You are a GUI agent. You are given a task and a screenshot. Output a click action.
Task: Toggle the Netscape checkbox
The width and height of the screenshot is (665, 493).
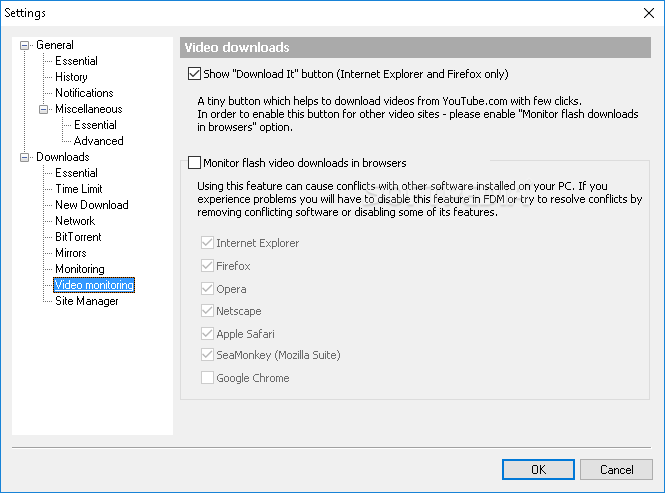[207, 311]
